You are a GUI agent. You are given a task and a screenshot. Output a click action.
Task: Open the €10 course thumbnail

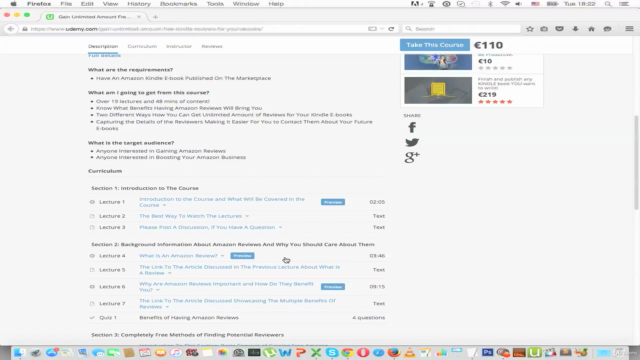coord(438,62)
